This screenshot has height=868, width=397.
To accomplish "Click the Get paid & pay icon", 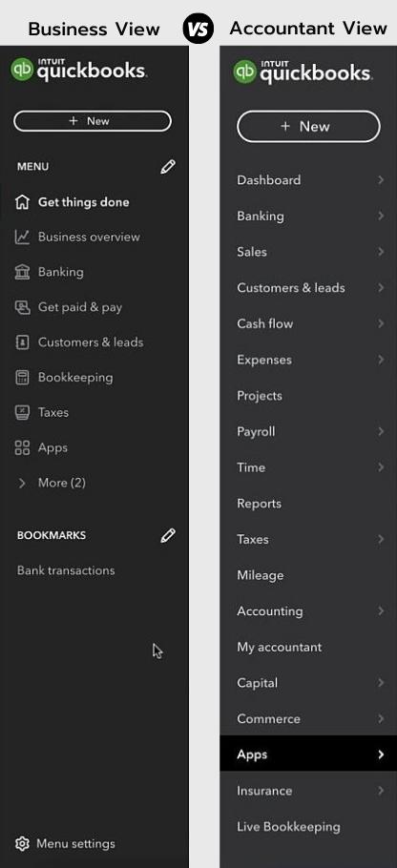I will (x=22, y=307).
